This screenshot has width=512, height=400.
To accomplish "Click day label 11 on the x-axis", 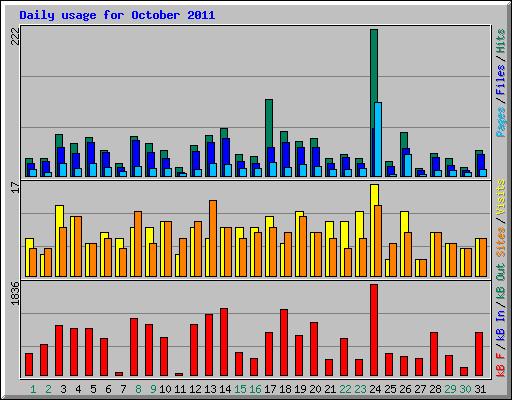I will [x=180, y=389].
